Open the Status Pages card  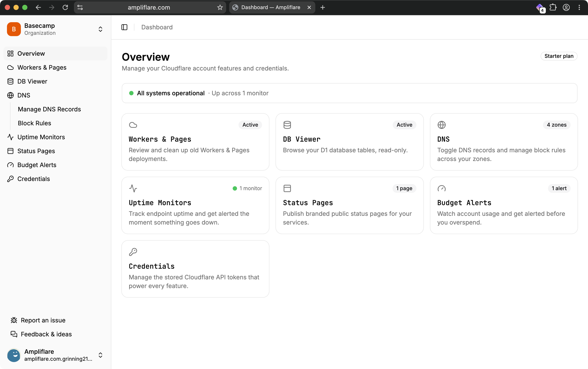click(x=349, y=205)
